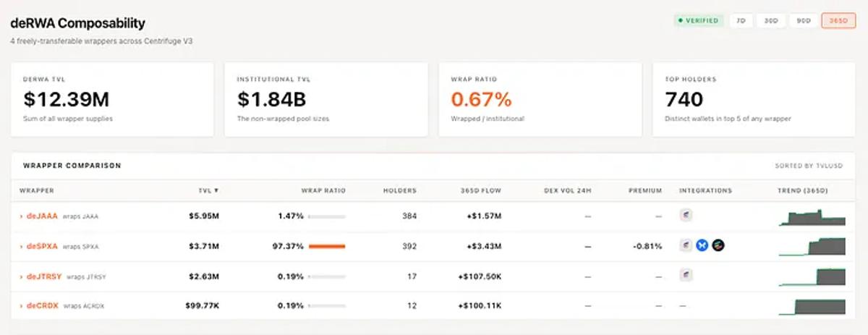868x335 pixels.
Task: Open the deCRDX trend chart
Action: click(x=812, y=306)
